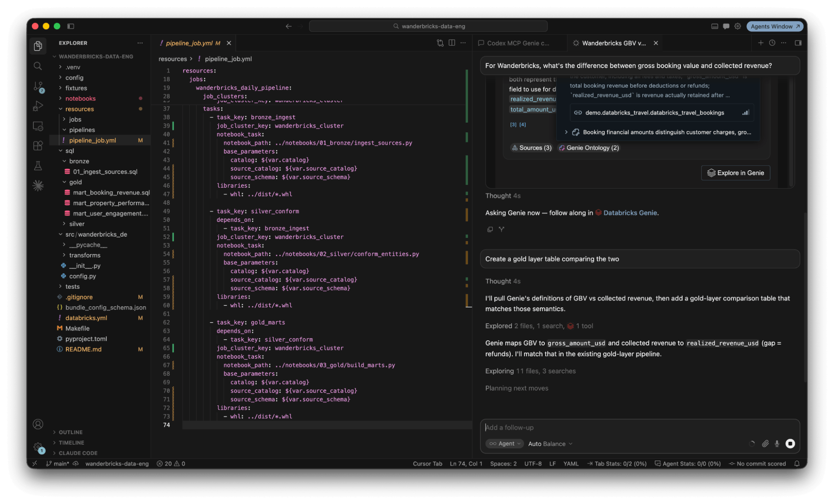This screenshot has width=834, height=504.
Task: Start a new chat with the plus icon
Action: coord(761,43)
